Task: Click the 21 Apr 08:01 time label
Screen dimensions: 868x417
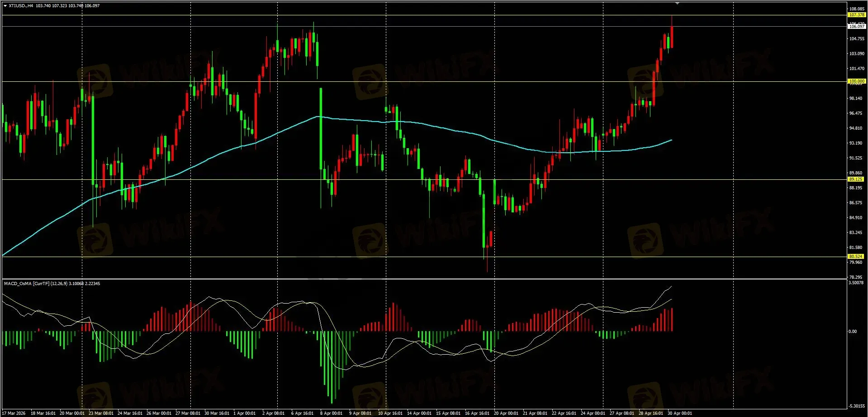Action: click(535, 413)
